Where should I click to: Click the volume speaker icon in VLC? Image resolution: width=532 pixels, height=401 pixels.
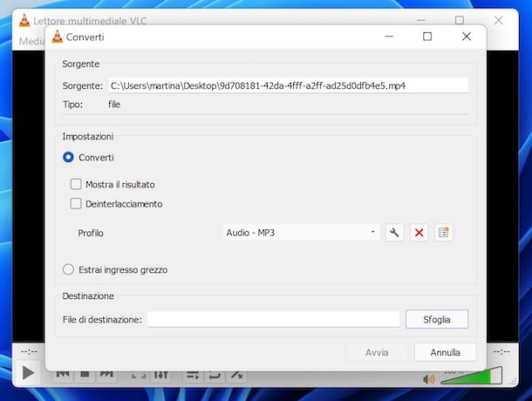(x=429, y=379)
